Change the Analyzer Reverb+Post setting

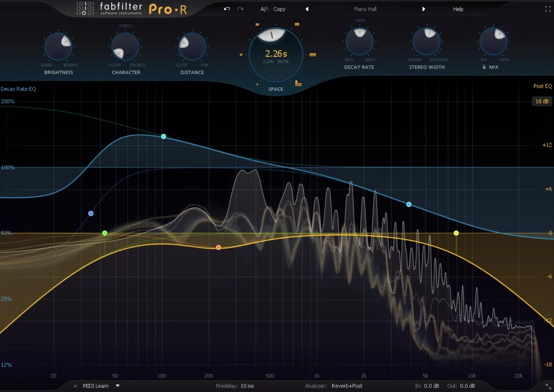[x=347, y=386]
